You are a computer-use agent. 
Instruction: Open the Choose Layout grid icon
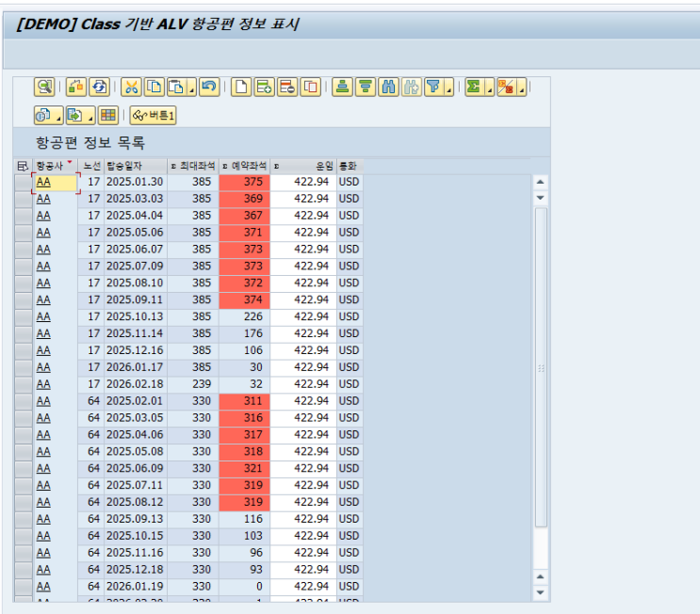(108, 116)
